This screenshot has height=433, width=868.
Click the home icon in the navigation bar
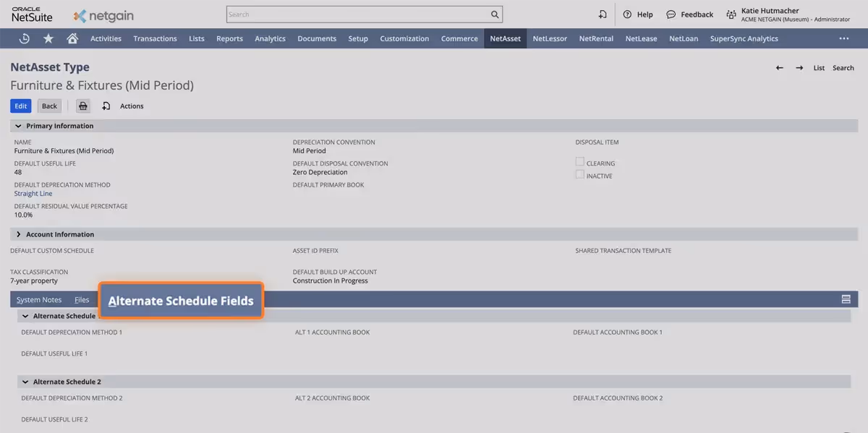tap(72, 38)
